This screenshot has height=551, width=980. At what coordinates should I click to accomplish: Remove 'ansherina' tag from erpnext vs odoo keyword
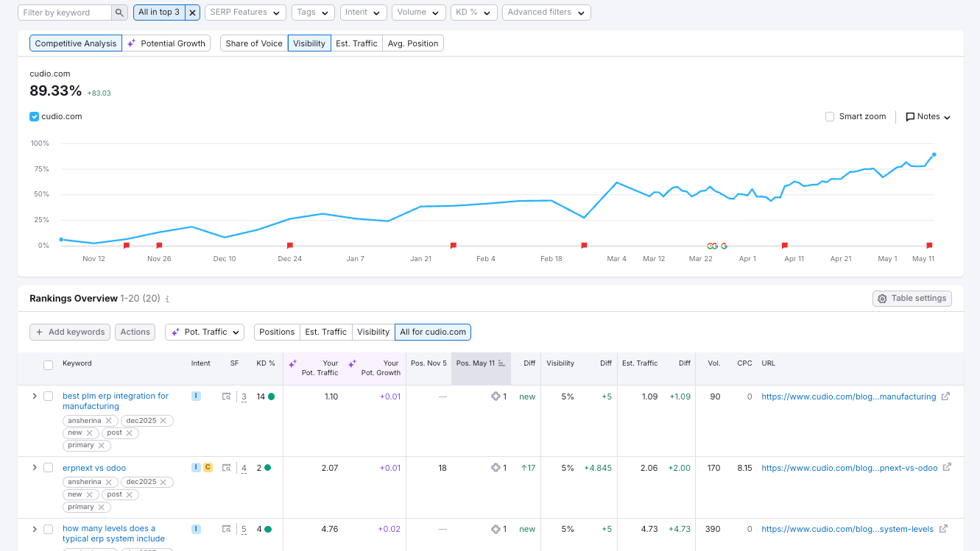108,483
